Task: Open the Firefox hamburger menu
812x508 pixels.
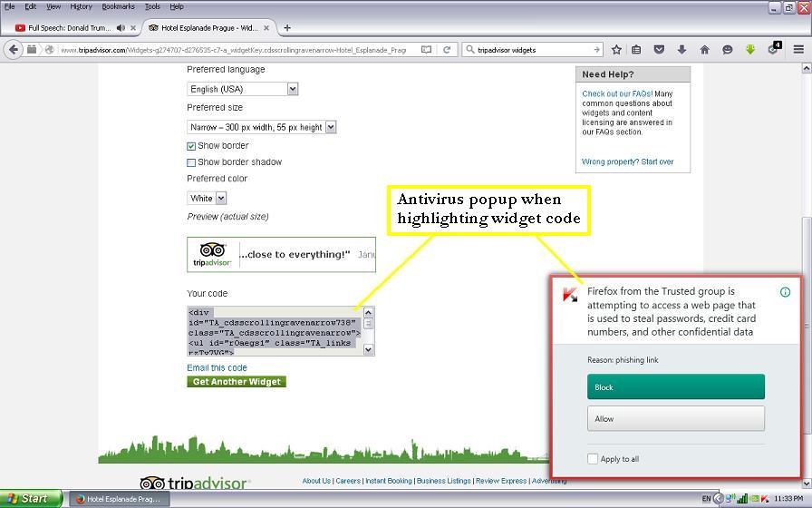Action: click(x=798, y=50)
